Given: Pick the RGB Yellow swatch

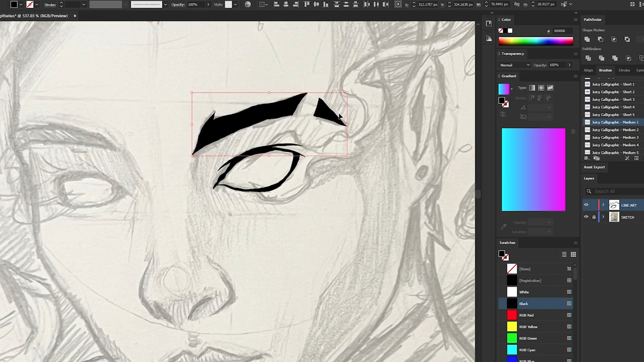Looking at the screenshot, I should (x=535, y=327).
